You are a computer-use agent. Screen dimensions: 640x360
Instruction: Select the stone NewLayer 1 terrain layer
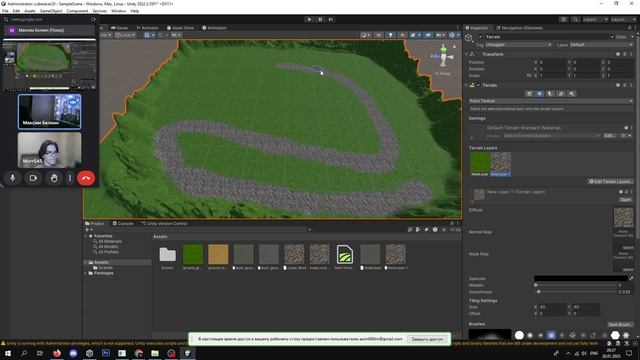(x=500, y=164)
